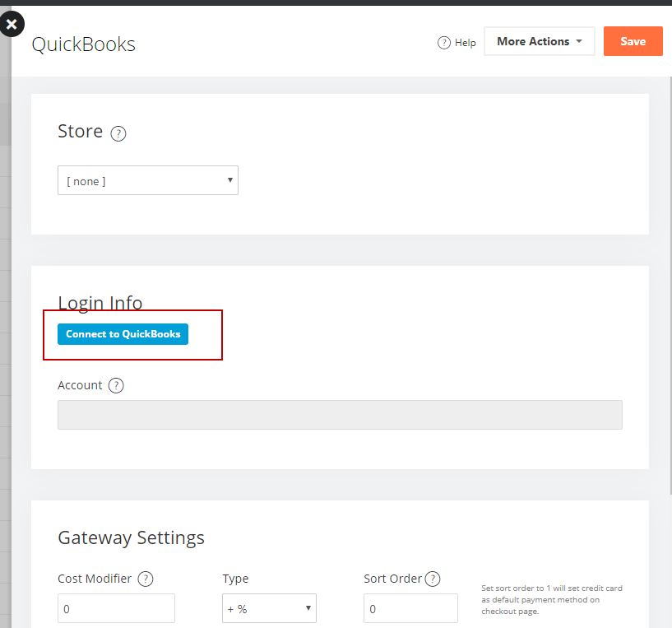Focus the Account text field
672x628 pixels.
pos(340,415)
